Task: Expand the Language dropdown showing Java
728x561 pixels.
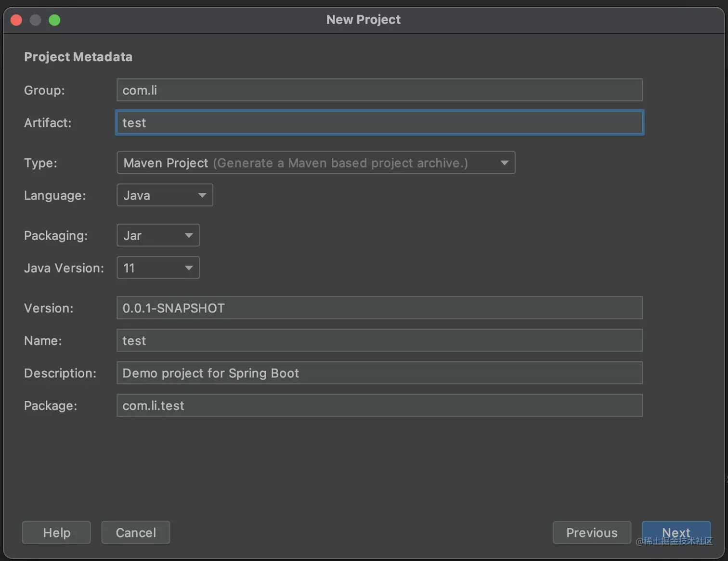Action: 164,195
